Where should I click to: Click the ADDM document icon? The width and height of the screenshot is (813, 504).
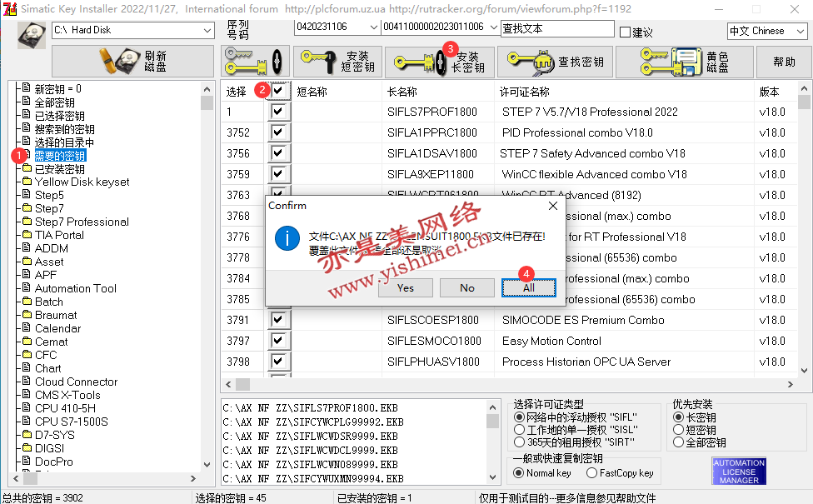tap(27, 248)
